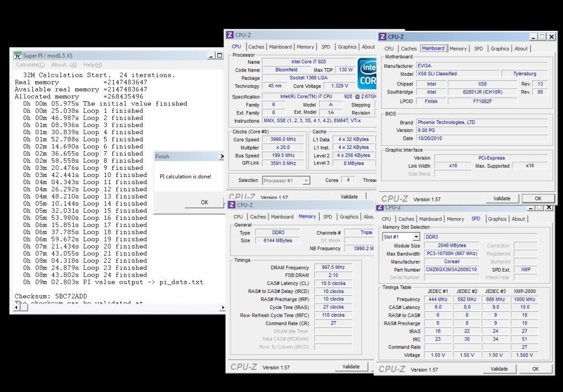
Task: Click Validate in the CPU-Z processor window
Action: click(x=349, y=196)
